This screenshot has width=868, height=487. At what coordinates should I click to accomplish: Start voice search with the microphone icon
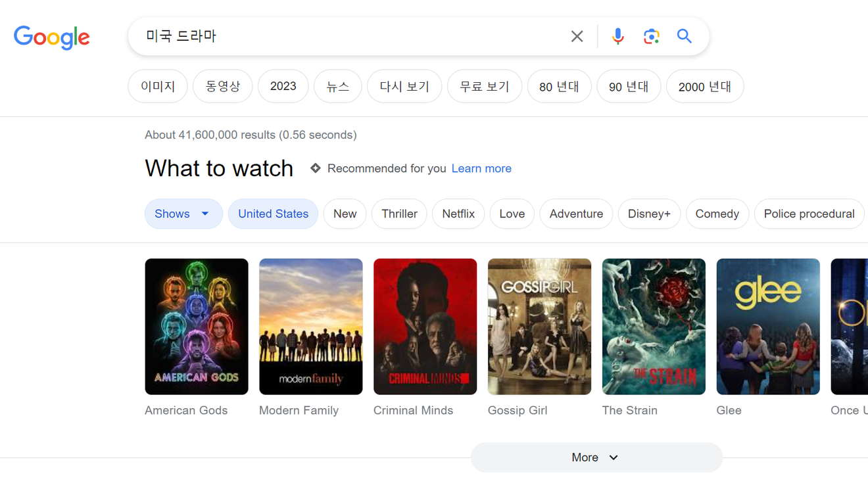pyautogui.click(x=617, y=36)
